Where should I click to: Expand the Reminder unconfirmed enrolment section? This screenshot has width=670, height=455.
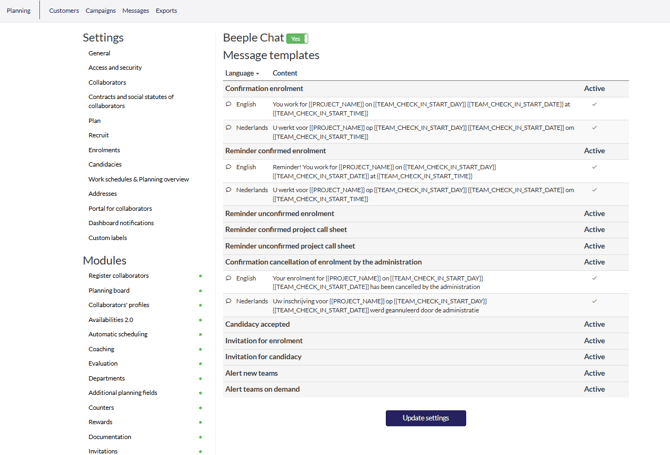[280, 213]
